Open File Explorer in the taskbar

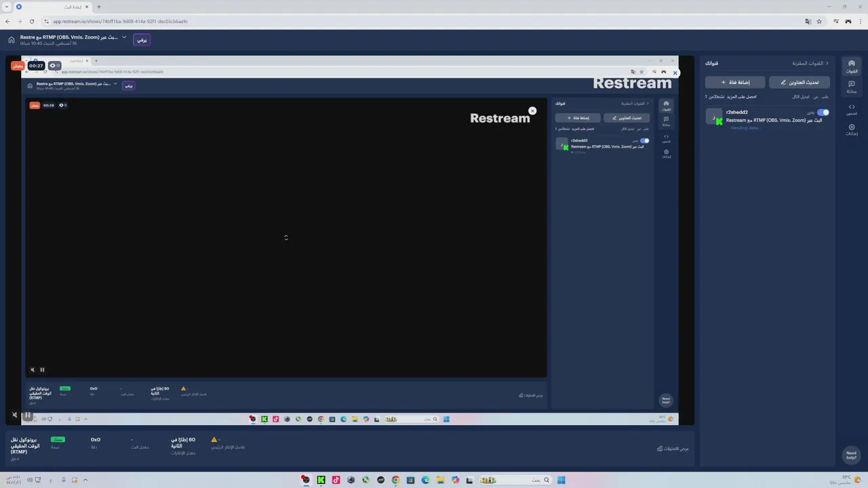click(x=440, y=480)
